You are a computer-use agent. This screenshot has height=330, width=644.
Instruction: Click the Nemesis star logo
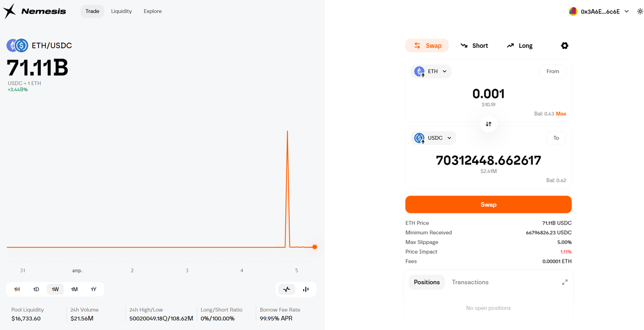pos(10,11)
